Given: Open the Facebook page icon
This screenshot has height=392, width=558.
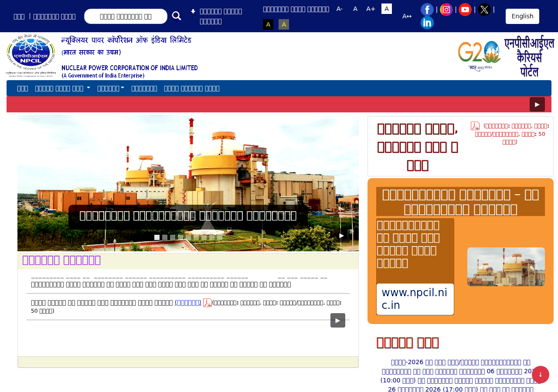Looking at the screenshot, I should tap(427, 10).
